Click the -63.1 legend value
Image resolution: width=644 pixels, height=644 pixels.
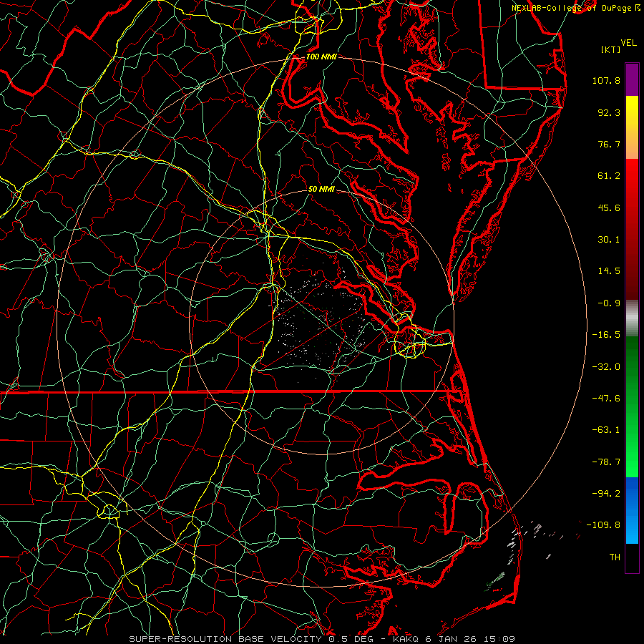coord(606,430)
